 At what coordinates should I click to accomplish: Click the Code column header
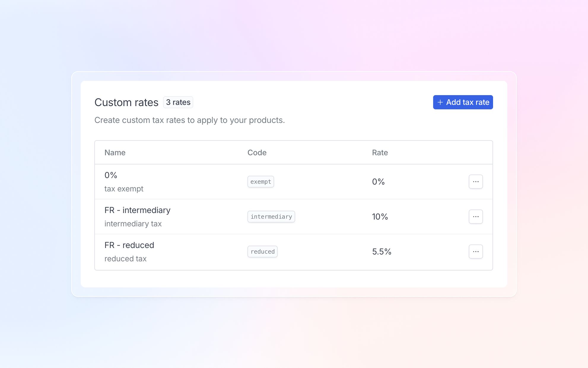pos(257,153)
